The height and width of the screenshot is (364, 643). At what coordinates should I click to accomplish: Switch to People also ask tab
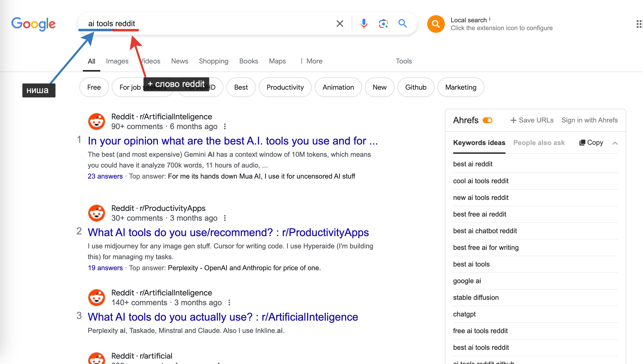(x=539, y=143)
